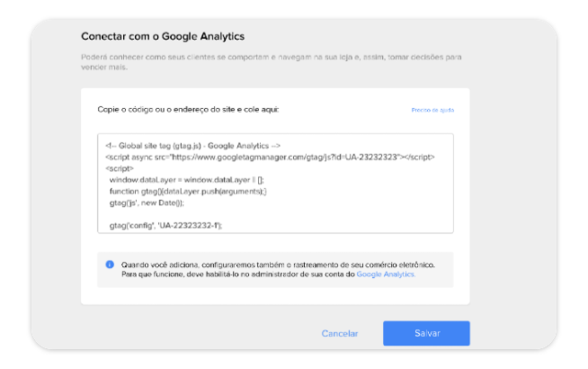This screenshot has height=369, width=588.
Task: Open the "Preciso de ajuda" help link
Action: pos(432,110)
